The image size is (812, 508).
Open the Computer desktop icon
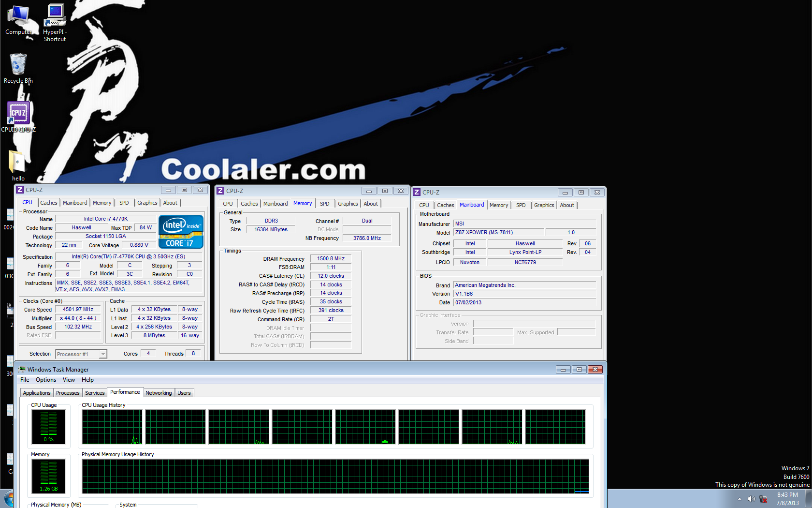18,20
